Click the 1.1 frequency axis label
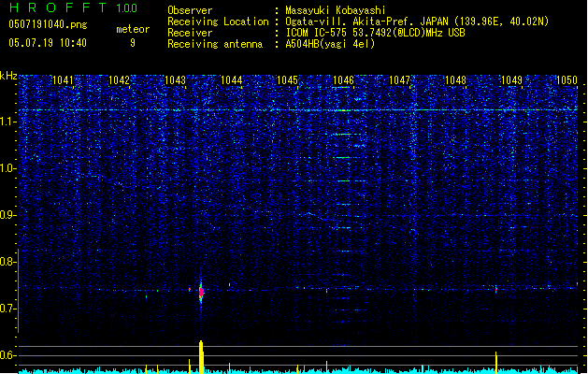 (x=8, y=122)
